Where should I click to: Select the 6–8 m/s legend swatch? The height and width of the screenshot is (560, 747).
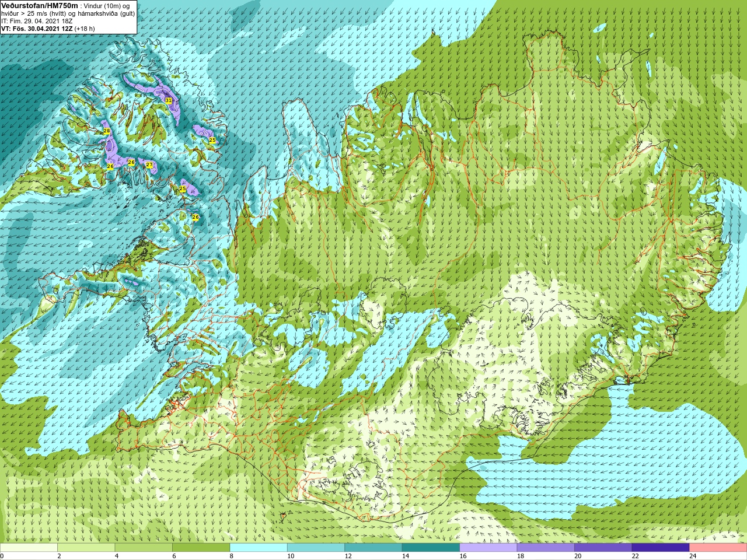click(x=201, y=548)
